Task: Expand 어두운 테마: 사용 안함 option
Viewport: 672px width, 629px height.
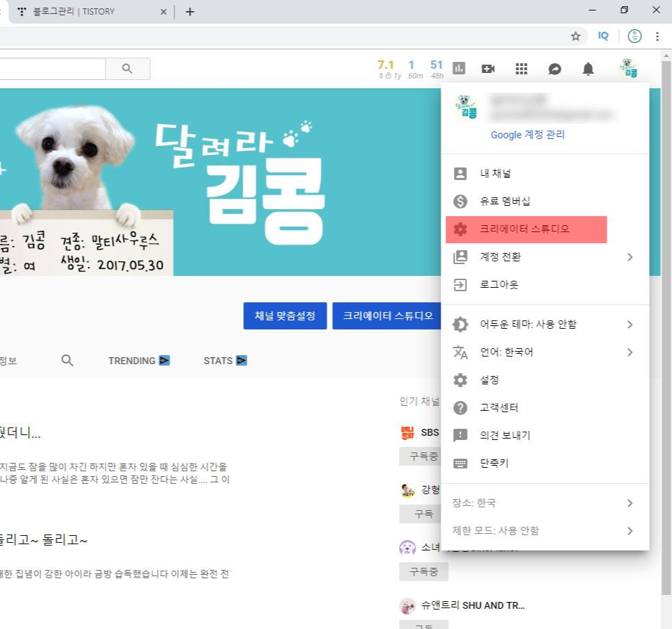Action: 545,324
